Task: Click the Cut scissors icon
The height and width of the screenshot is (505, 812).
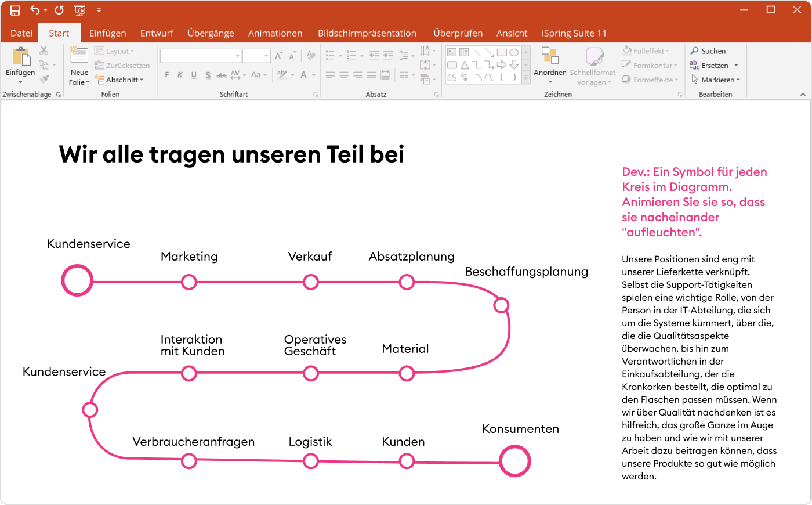Action: pyautogui.click(x=44, y=51)
